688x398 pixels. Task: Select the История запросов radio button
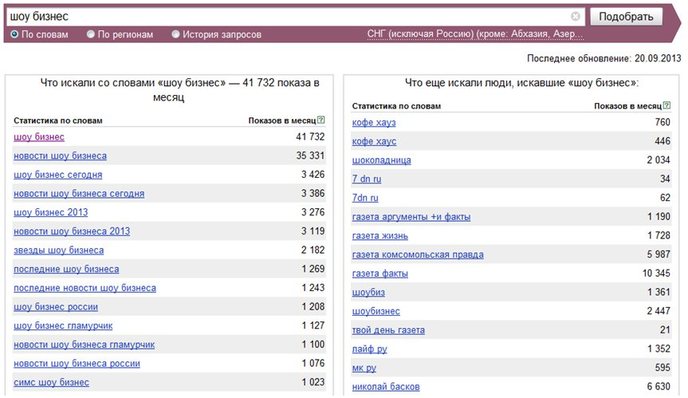coord(176,34)
